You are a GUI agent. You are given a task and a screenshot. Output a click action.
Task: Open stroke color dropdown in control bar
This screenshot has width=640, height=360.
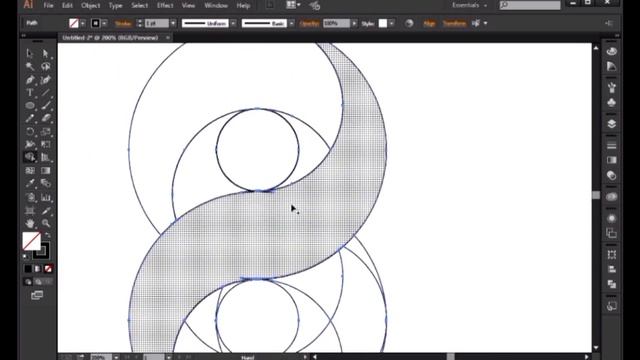tap(104, 23)
